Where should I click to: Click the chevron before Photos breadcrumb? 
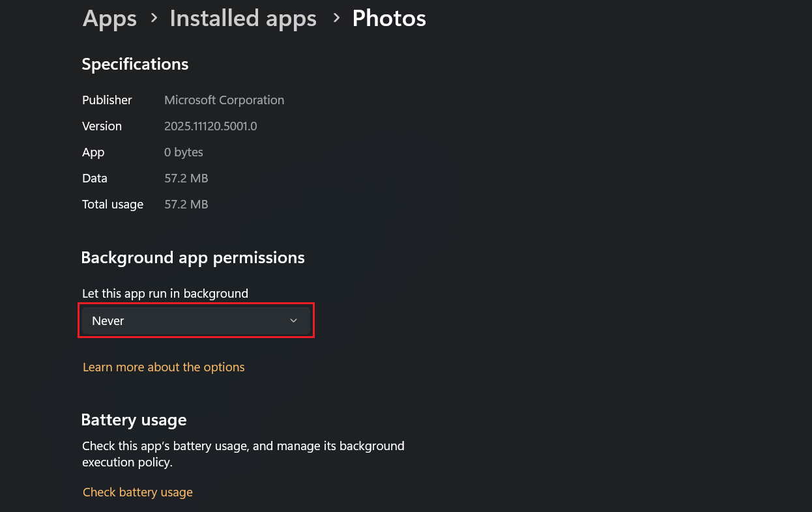point(336,18)
